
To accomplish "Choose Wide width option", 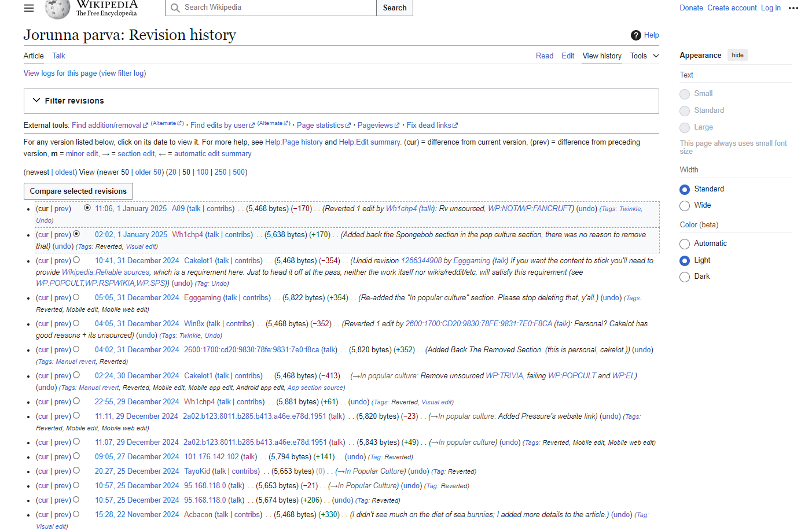I will pos(685,205).
